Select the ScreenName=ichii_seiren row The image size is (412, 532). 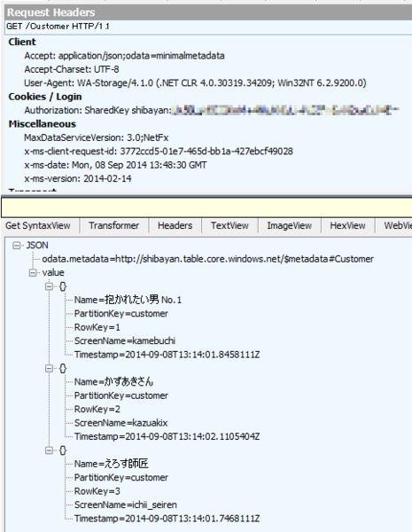click(126, 505)
